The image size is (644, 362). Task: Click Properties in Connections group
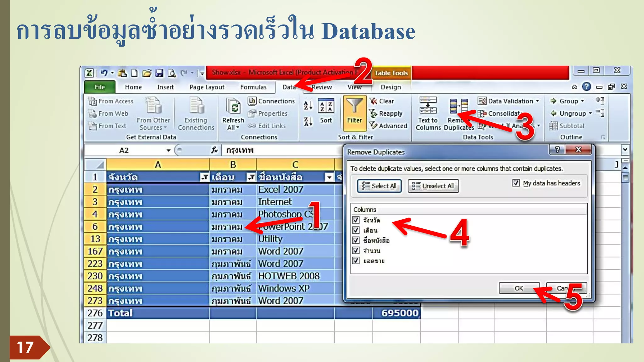pos(267,113)
